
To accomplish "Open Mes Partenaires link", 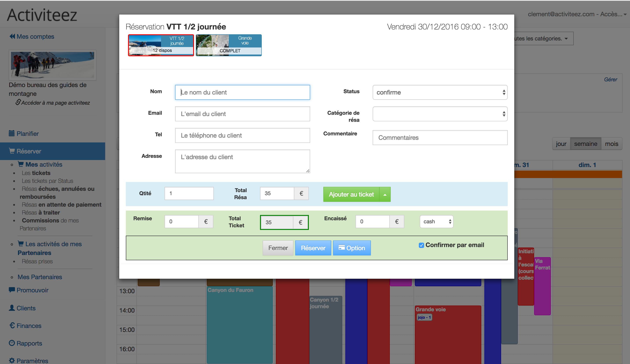I will click(x=40, y=277).
